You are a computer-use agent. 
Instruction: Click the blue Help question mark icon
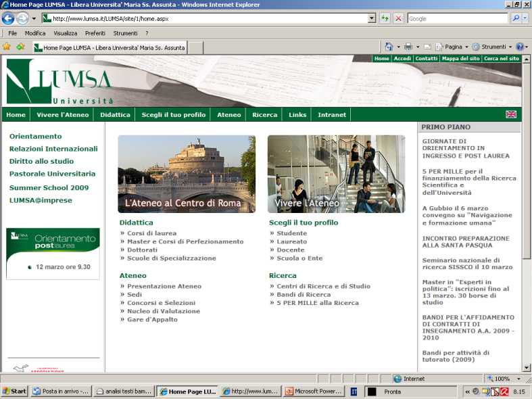[519, 47]
